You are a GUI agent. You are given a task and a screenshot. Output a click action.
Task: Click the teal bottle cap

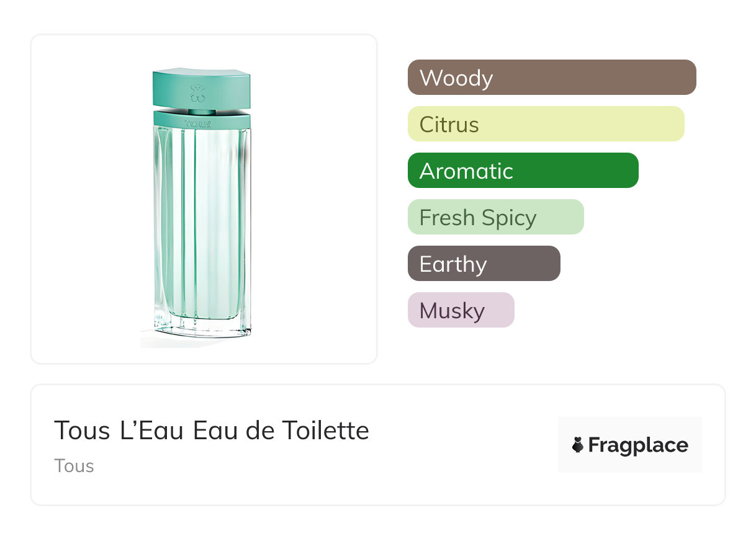[x=202, y=87]
